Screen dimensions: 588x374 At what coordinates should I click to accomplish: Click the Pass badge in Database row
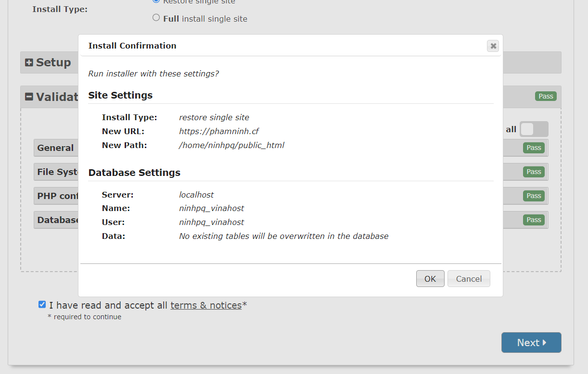[x=533, y=220]
